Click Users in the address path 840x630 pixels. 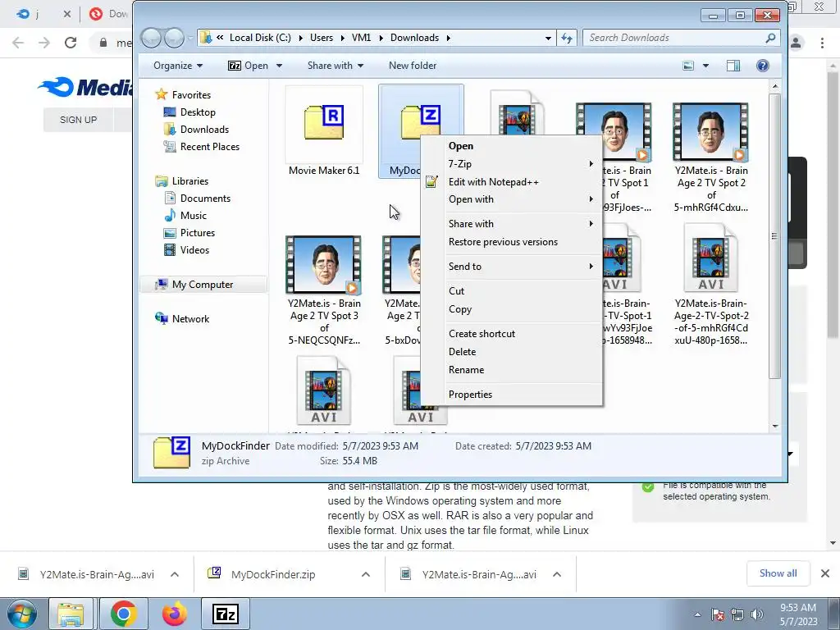click(322, 38)
